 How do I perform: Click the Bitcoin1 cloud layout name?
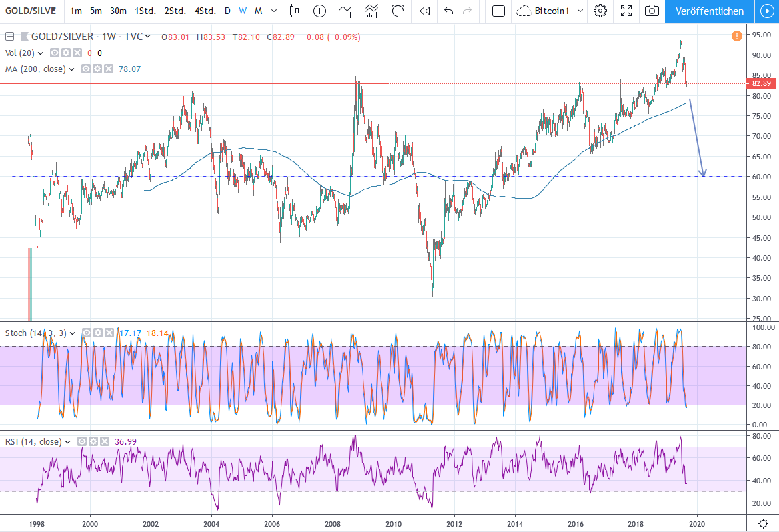542,11
